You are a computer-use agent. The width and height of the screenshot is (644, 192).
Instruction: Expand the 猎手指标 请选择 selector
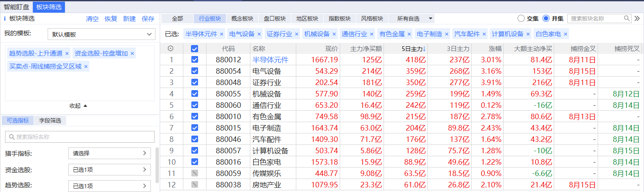pos(109,153)
